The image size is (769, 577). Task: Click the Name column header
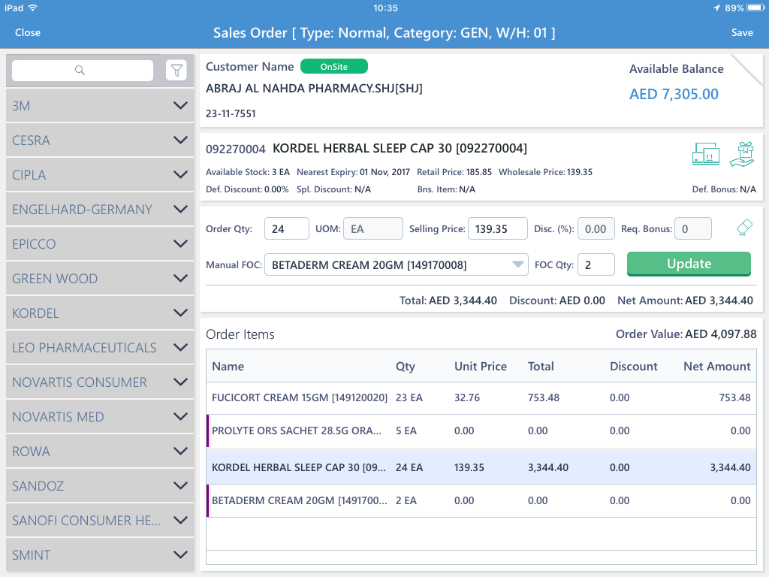[228, 366]
